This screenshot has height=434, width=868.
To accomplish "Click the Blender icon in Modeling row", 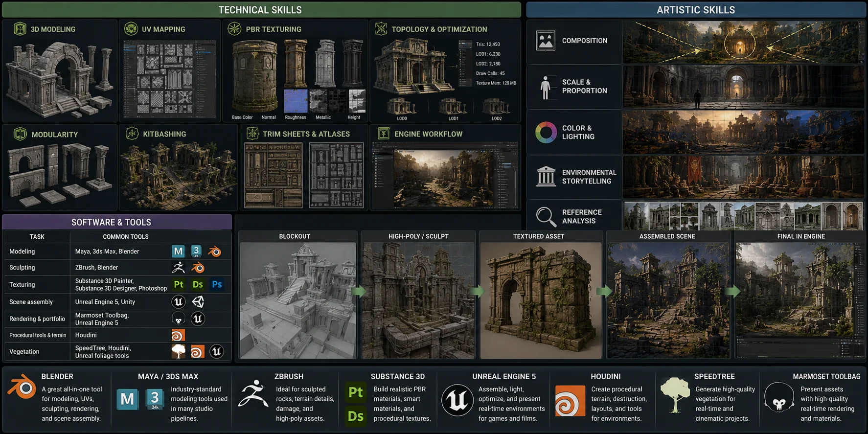I will [214, 251].
